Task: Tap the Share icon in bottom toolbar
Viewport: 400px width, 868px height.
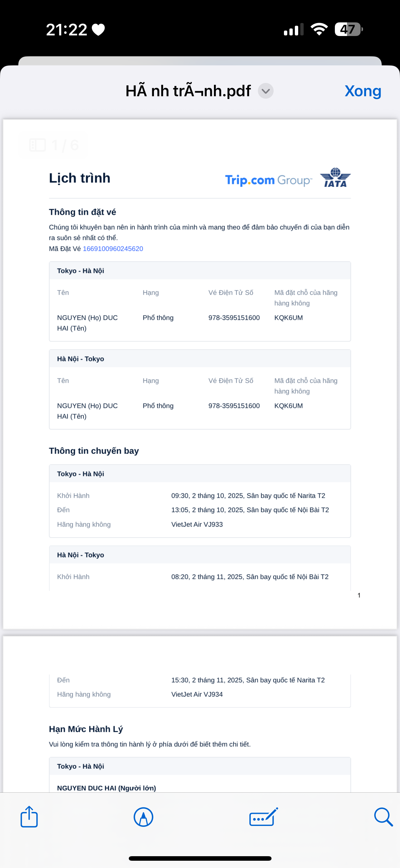Action: tap(29, 817)
